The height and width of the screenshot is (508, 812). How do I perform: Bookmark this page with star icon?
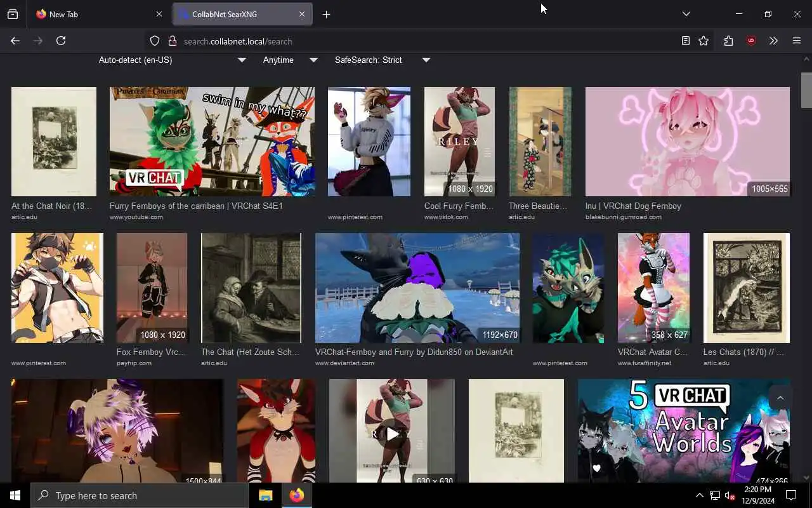704,41
